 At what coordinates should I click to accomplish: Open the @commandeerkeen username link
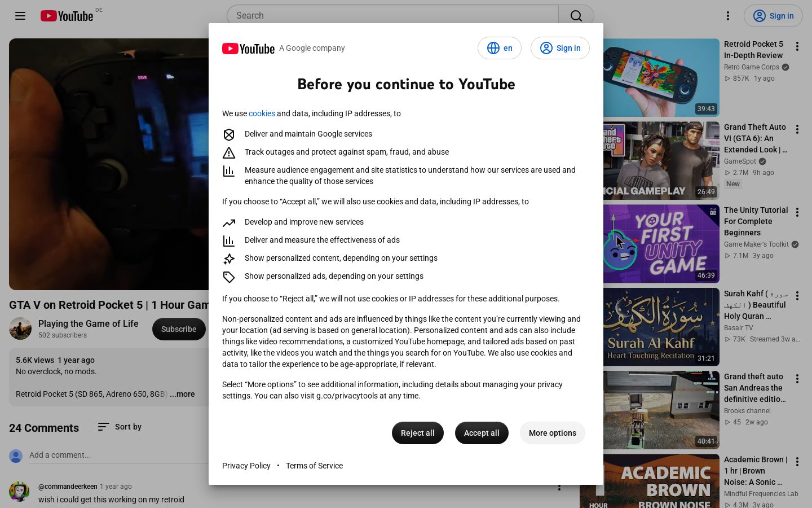(x=68, y=487)
